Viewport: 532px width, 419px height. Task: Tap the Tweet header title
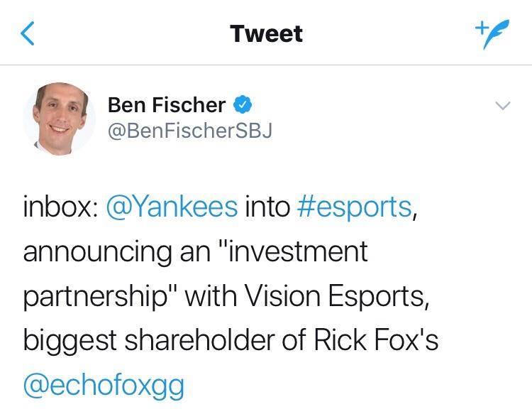click(x=266, y=33)
